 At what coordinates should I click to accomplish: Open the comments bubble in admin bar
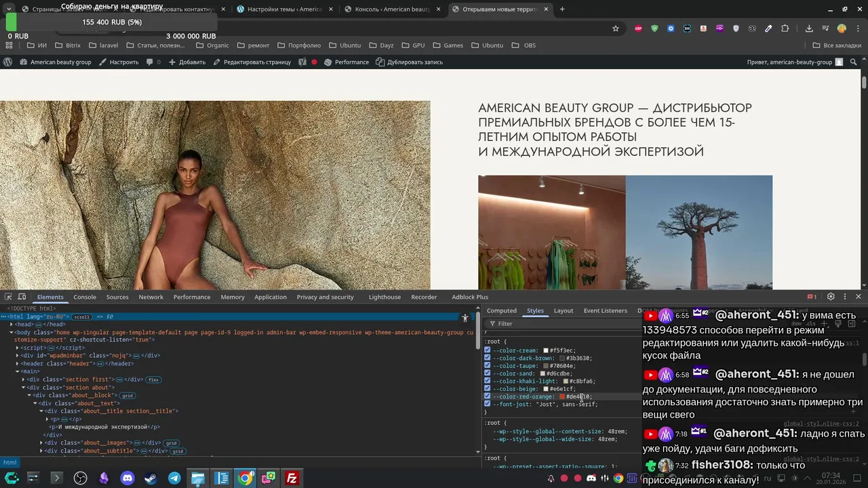pos(153,62)
